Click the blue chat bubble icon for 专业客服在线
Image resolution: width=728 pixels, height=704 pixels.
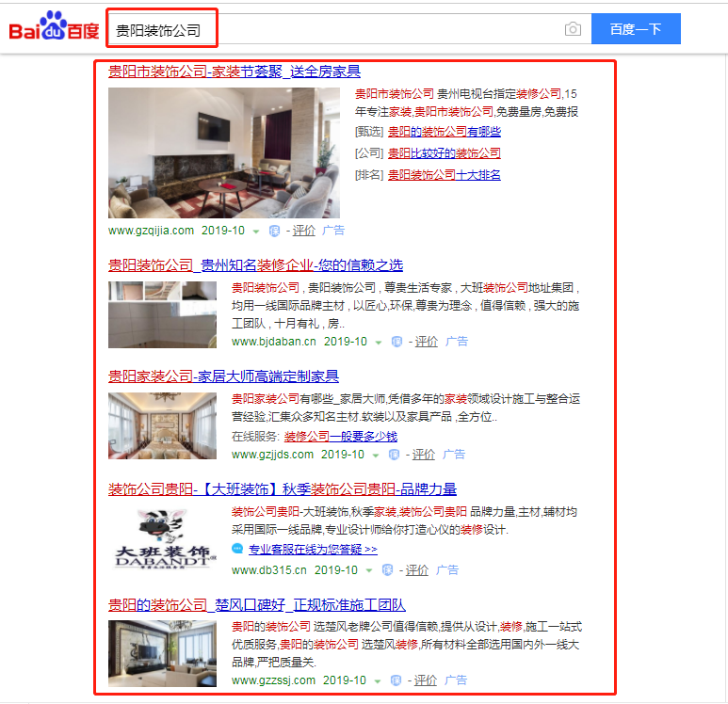(x=238, y=549)
